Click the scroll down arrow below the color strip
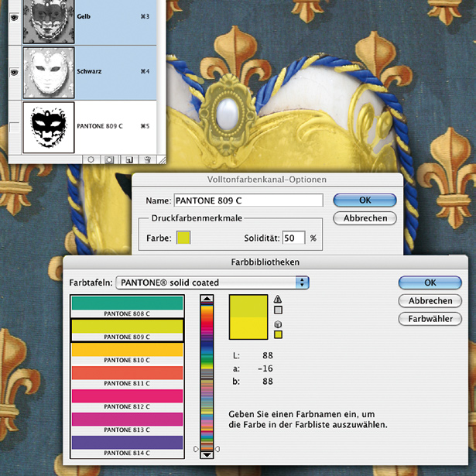The image size is (476, 476). click(207, 454)
